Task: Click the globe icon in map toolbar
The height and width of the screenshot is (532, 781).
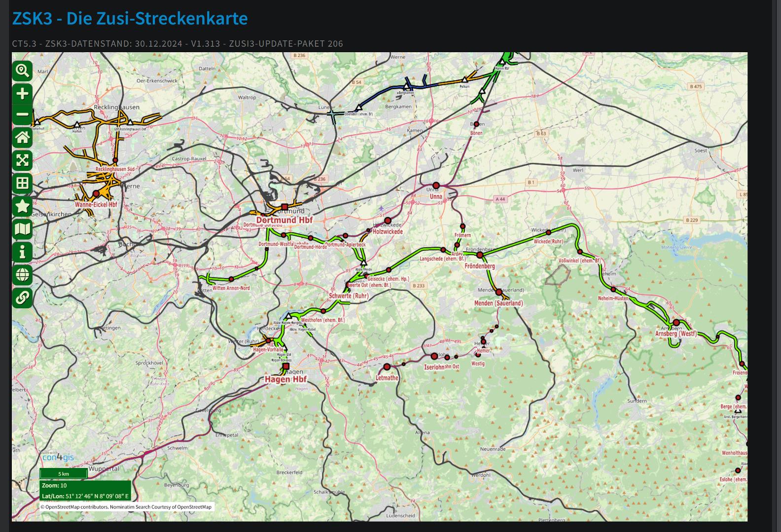Action: [22, 275]
